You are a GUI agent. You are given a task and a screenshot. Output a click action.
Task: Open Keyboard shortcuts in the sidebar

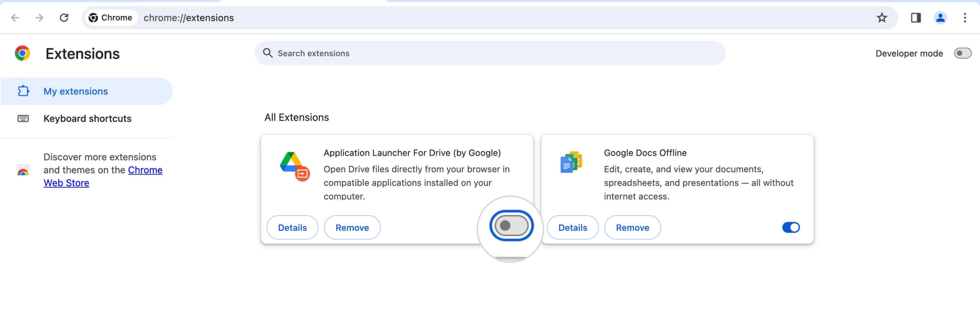(87, 118)
